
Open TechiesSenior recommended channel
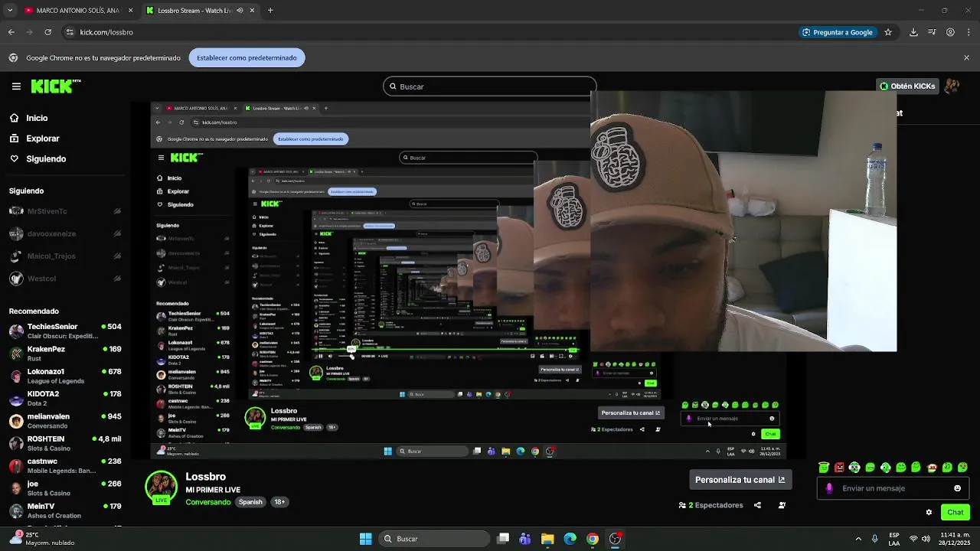(x=65, y=331)
